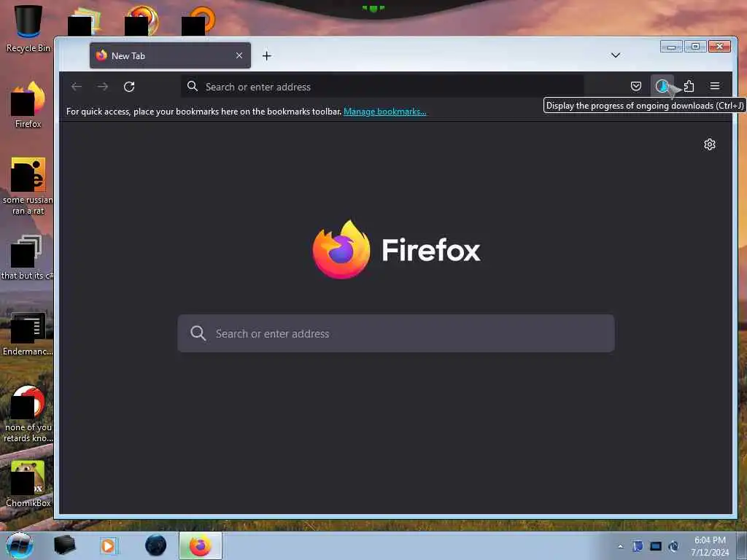
Task: Open the black box taskbar icon
Action: (x=64, y=545)
